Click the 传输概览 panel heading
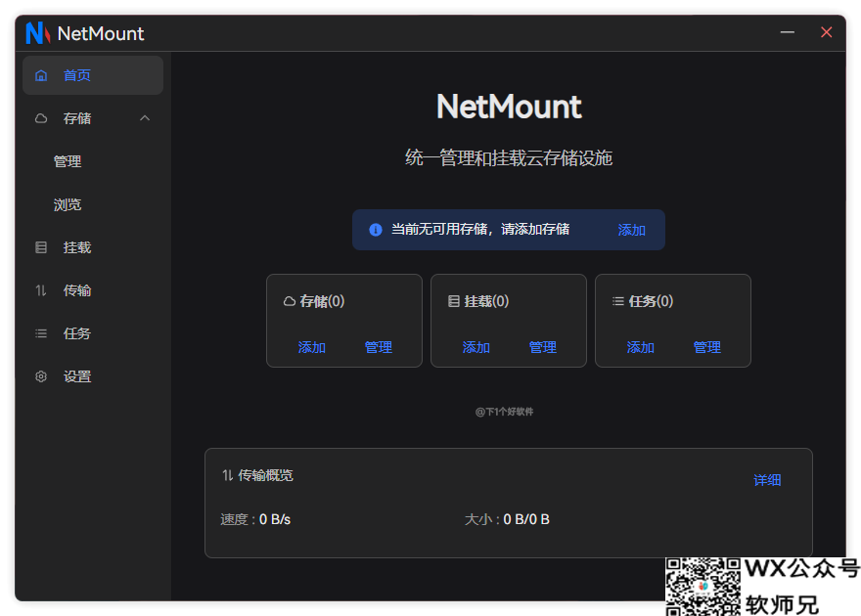Viewport: 861px width, 616px height. pyautogui.click(x=266, y=475)
